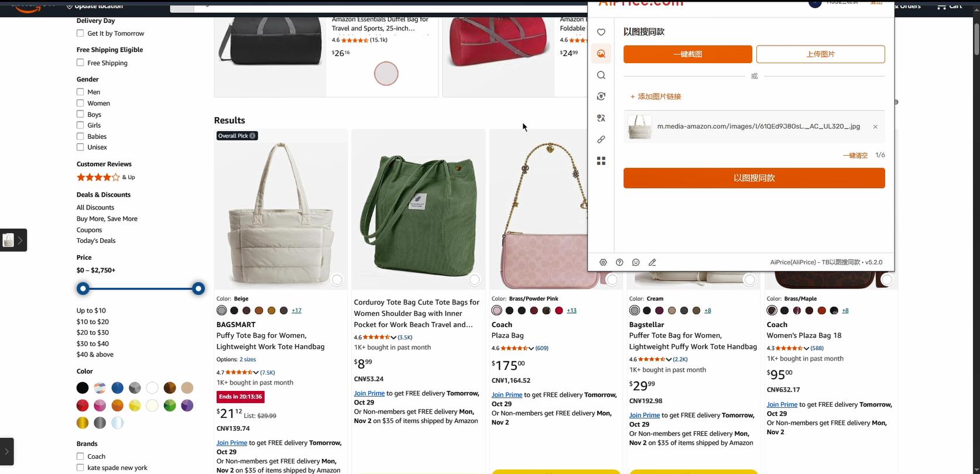
Task: Open the smiley feedback icon in AliPrice footer
Action: (636, 262)
